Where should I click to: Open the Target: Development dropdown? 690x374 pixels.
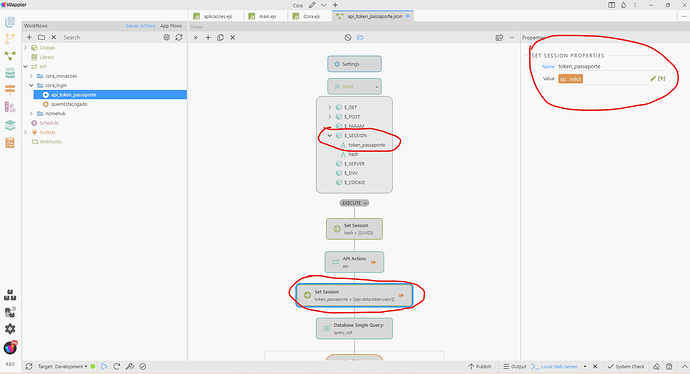pyautogui.click(x=62, y=366)
